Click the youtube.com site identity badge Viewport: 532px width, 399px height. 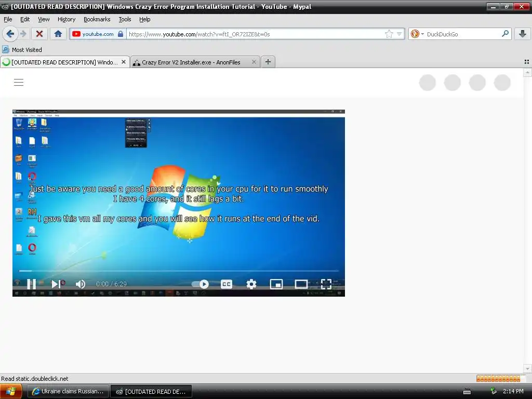(98, 34)
